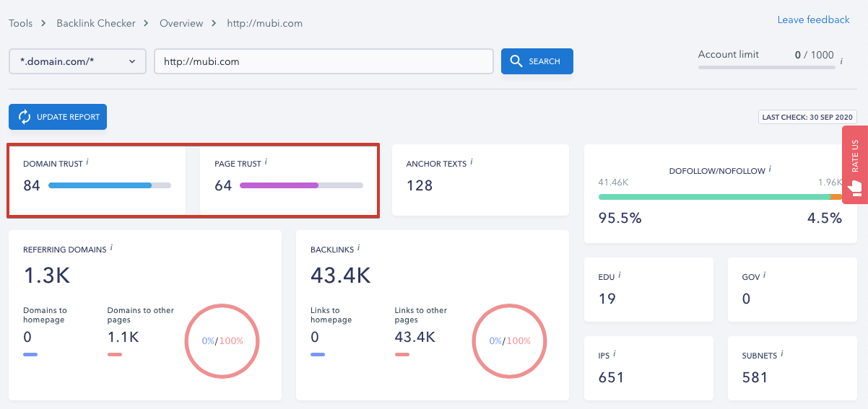Click the info icon next to GOV

(x=764, y=275)
